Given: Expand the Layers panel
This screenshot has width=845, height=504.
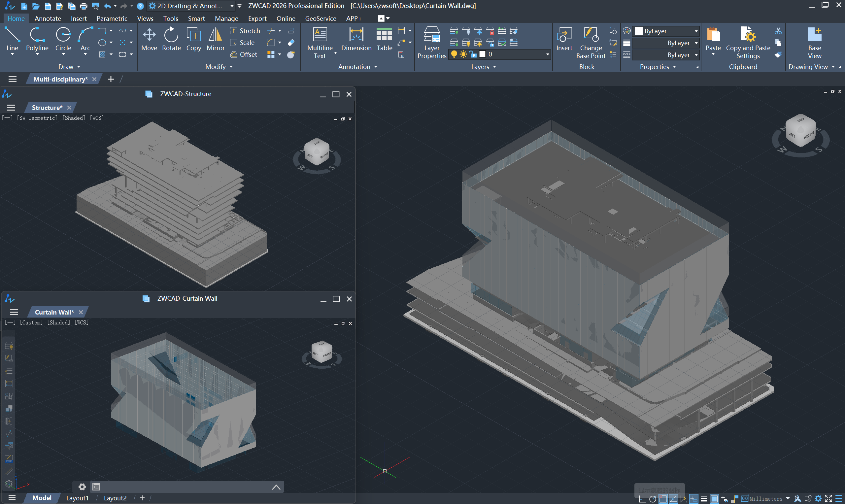Looking at the screenshot, I should point(484,67).
